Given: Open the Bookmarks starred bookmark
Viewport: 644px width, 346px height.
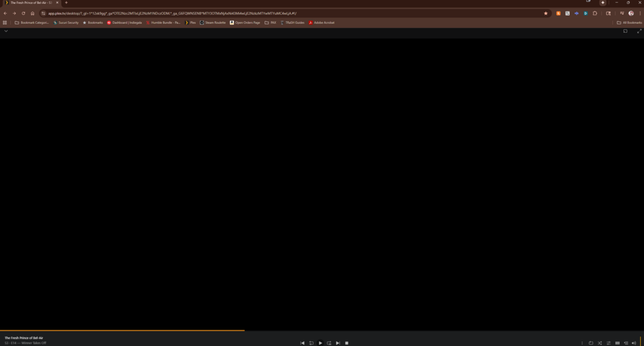Looking at the screenshot, I should (93, 23).
